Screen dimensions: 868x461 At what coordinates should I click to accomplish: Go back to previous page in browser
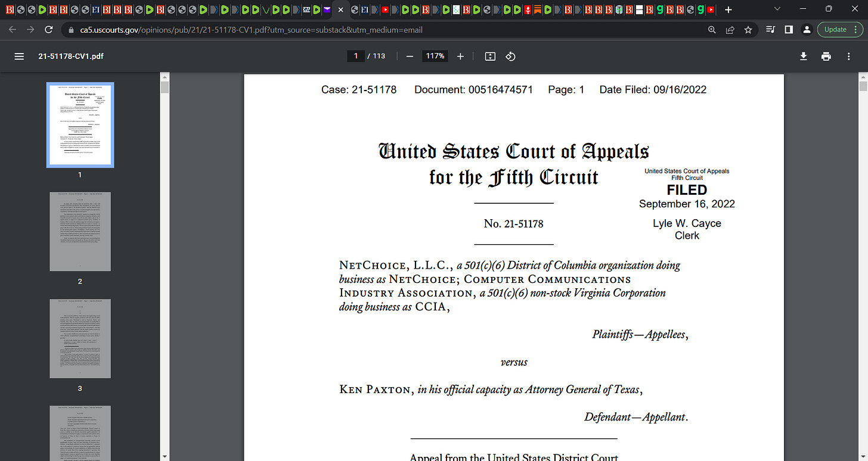[x=13, y=29]
